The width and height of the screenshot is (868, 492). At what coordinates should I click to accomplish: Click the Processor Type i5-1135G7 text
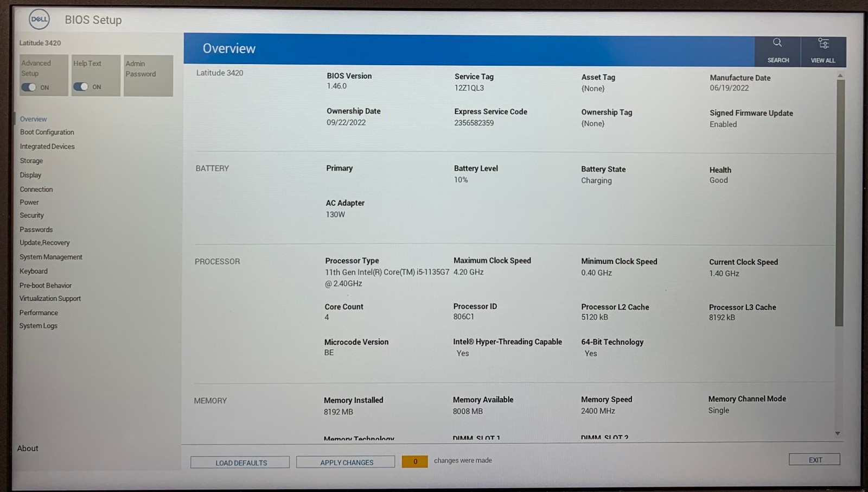[387, 277]
